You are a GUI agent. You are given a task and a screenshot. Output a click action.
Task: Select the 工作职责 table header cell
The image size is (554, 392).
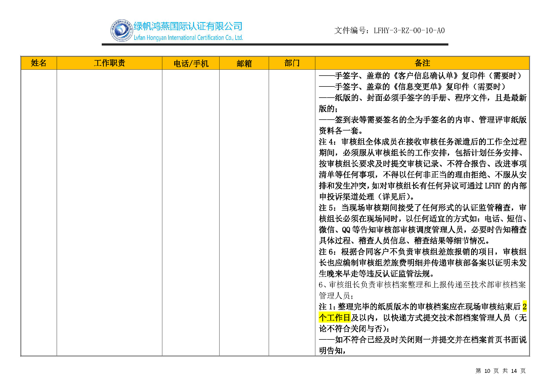109,63
